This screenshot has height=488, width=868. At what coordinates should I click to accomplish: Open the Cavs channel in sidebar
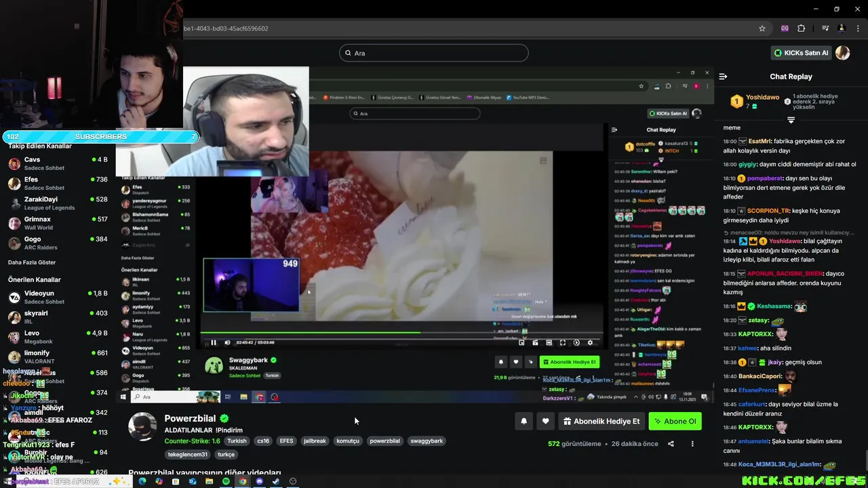pos(58,163)
